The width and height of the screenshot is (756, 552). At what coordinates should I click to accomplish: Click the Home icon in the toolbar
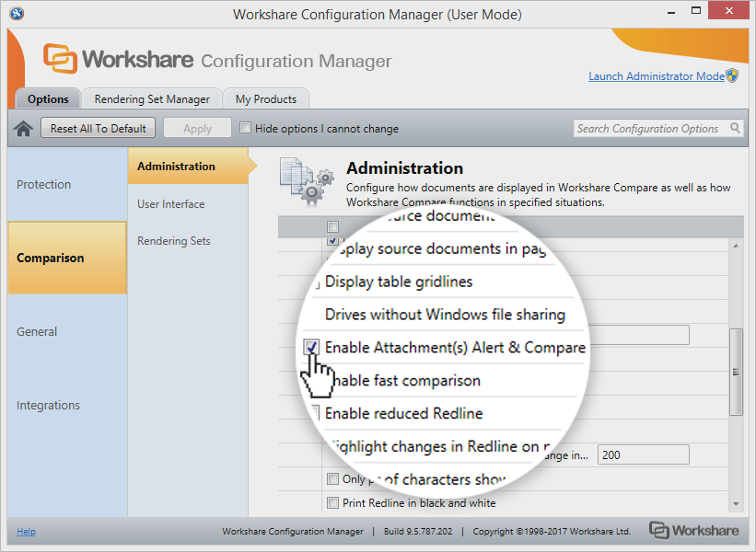tap(23, 129)
